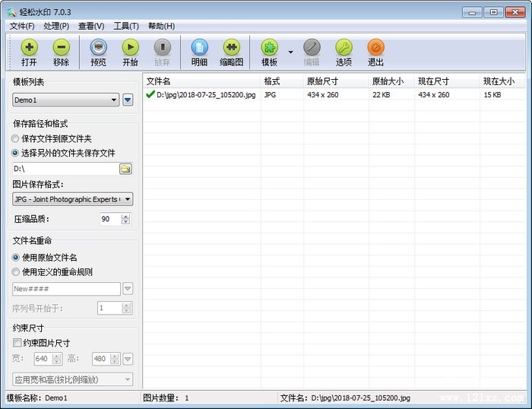Viewport: 532px width, 409px height.
Task: Open the size presets dropdown beside 480
Action: [x=128, y=359]
